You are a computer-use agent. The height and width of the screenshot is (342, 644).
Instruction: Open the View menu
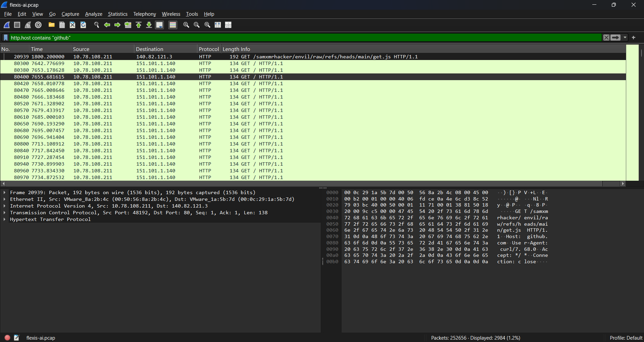[x=38, y=14]
